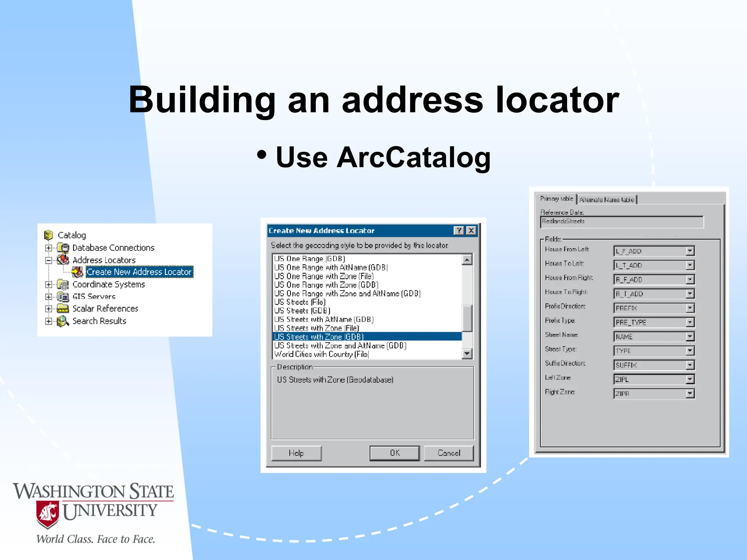Click the Coordinate Systems folder icon
This screenshot has height=560, width=747.
point(63,284)
